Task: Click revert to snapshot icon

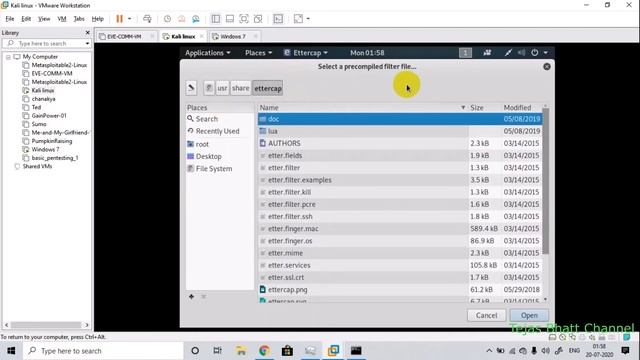Action: coord(182,19)
